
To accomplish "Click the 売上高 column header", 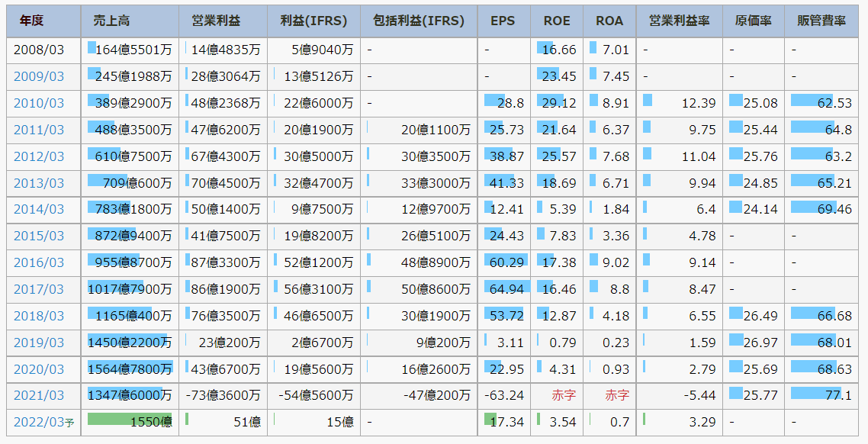I will [130, 21].
